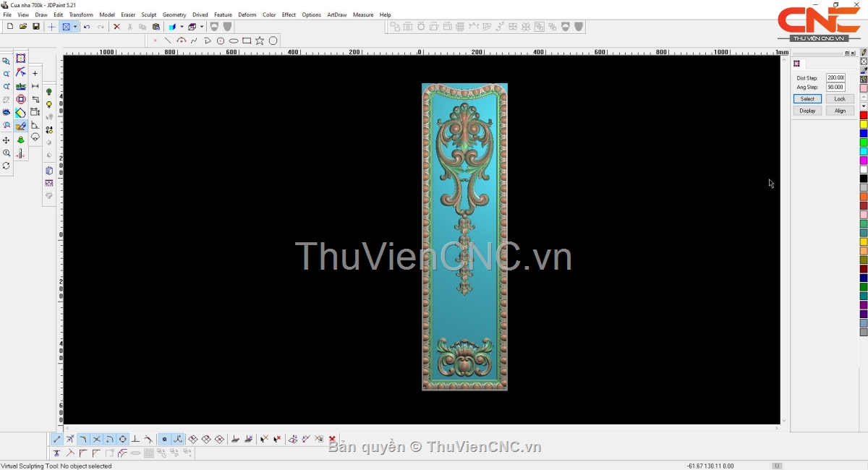Toggle the circle center snap button
868x470 pixels.
pos(123,440)
